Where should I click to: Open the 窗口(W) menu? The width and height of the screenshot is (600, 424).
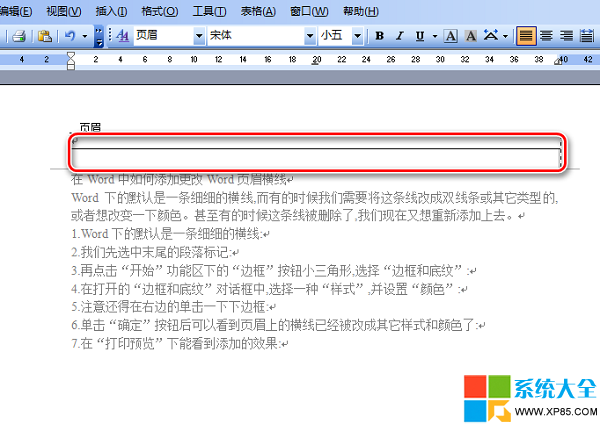pyautogui.click(x=309, y=11)
